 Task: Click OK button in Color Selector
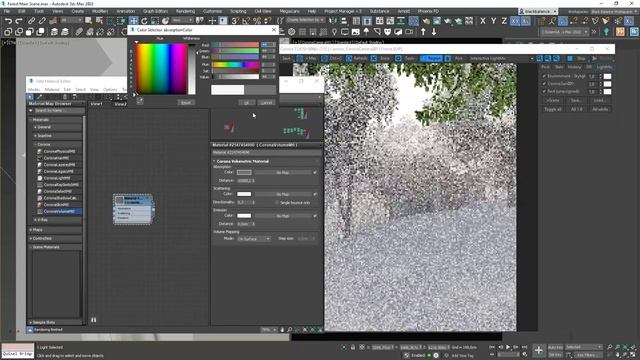point(247,102)
